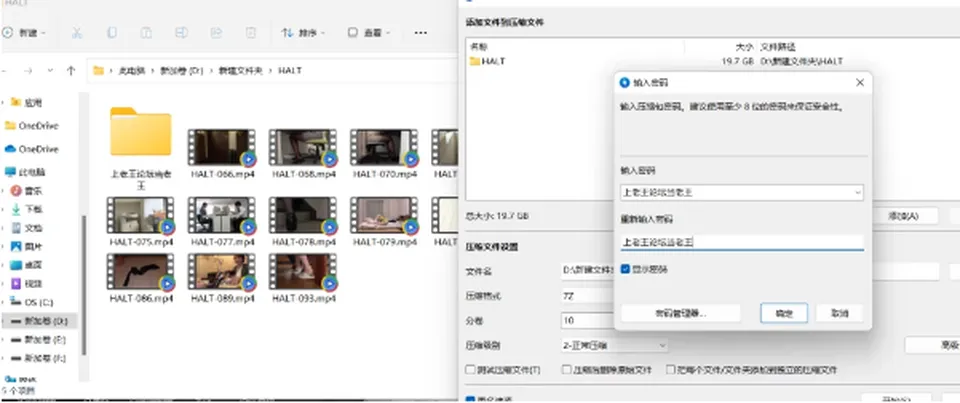Enable the test compressed file (T) checkbox
Viewport: 960px width, 403px height.
[470, 370]
